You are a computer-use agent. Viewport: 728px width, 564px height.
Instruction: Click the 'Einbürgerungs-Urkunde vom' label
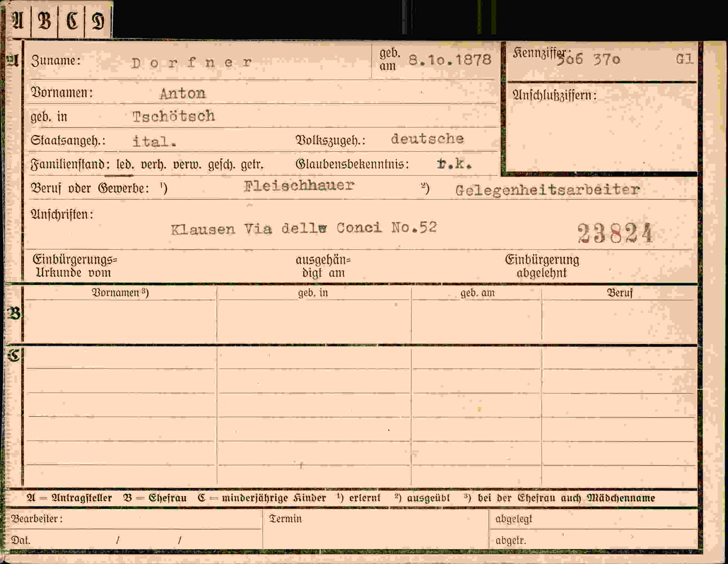point(75,266)
